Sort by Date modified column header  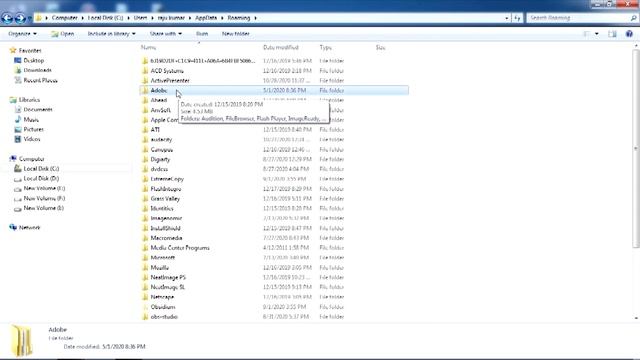point(281,47)
